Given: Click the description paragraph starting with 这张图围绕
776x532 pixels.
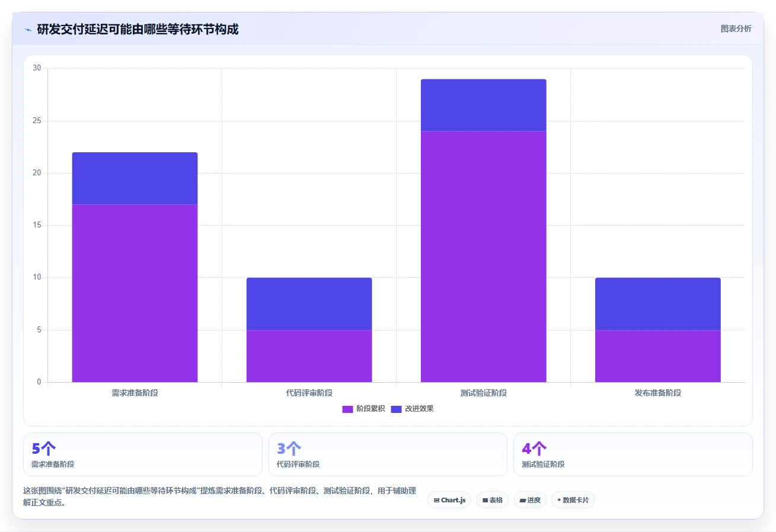Looking at the screenshot, I should point(219,496).
